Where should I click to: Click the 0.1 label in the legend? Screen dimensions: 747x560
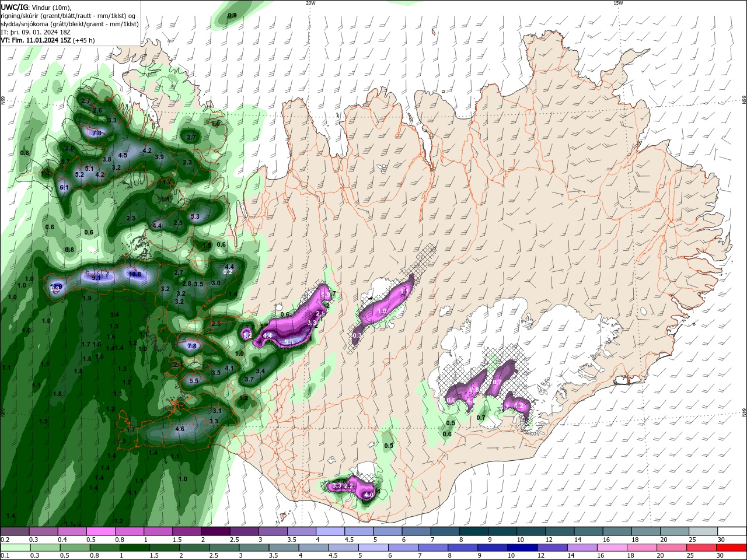[x=5, y=556]
